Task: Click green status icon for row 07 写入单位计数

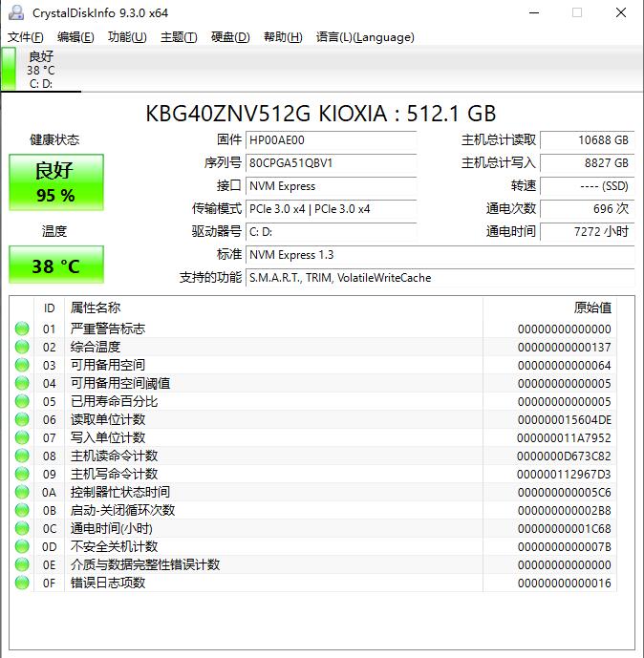Action: 22,437
